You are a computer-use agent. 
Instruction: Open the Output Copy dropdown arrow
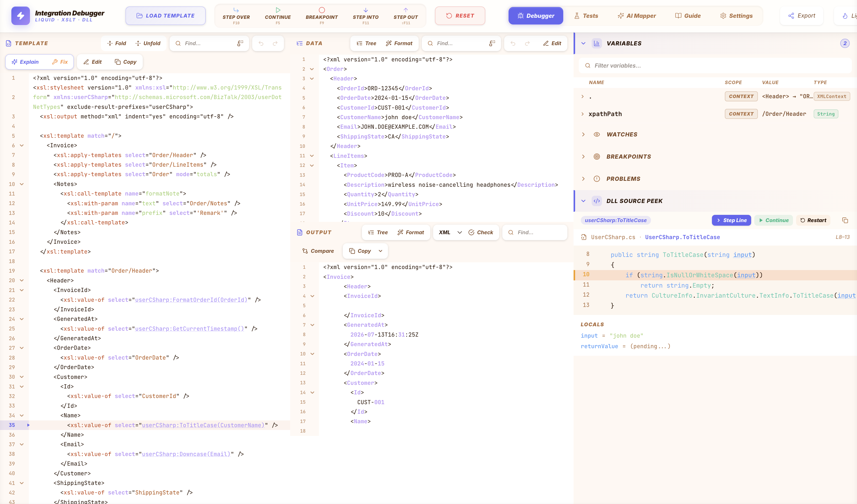click(380, 251)
